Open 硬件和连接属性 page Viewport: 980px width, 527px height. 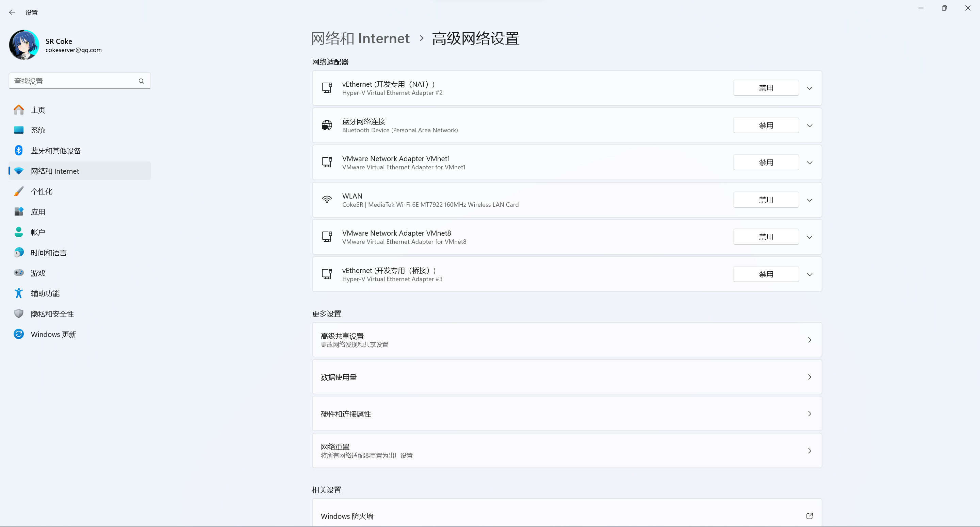567,414
